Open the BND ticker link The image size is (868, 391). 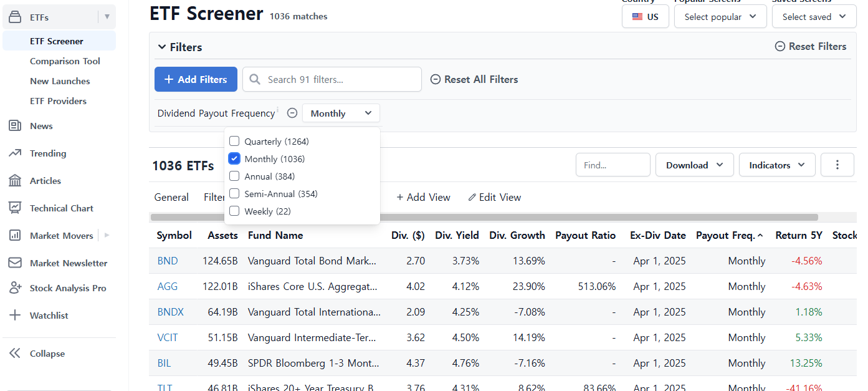(167, 261)
